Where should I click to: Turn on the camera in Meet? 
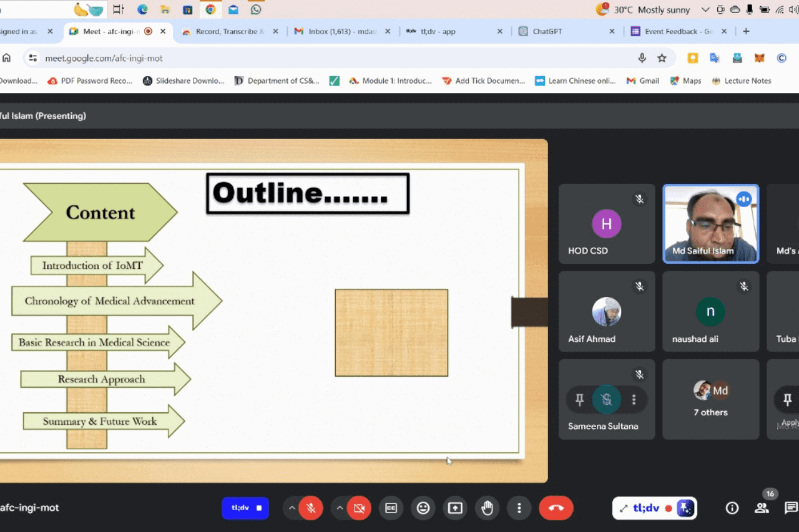click(x=359, y=508)
